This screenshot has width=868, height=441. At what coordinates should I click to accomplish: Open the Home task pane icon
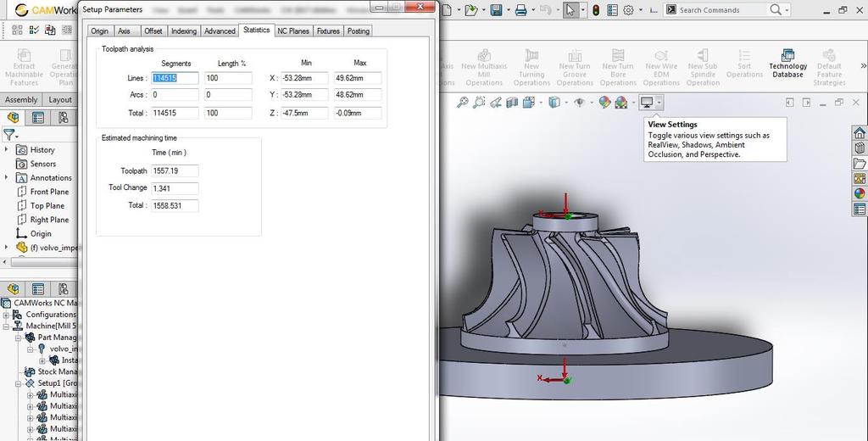(x=860, y=133)
